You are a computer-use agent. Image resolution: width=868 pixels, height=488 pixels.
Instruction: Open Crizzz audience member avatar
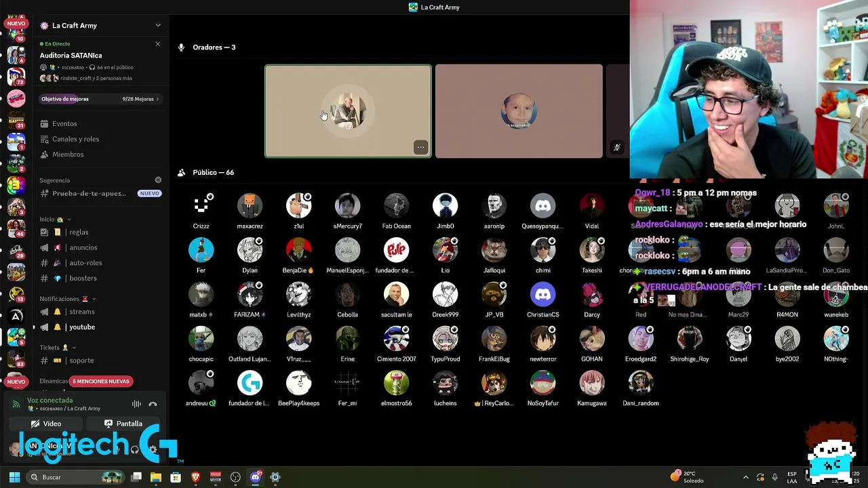pyautogui.click(x=201, y=205)
